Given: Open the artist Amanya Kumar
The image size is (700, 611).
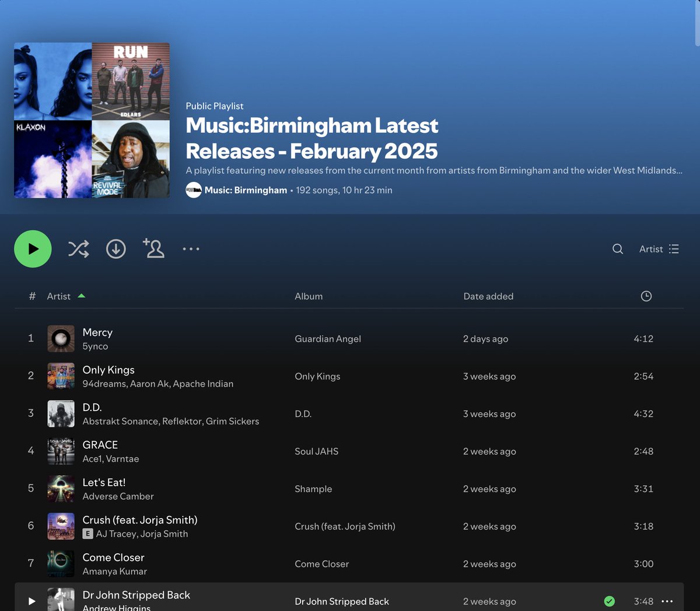Looking at the screenshot, I should pyautogui.click(x=114, y=571).
